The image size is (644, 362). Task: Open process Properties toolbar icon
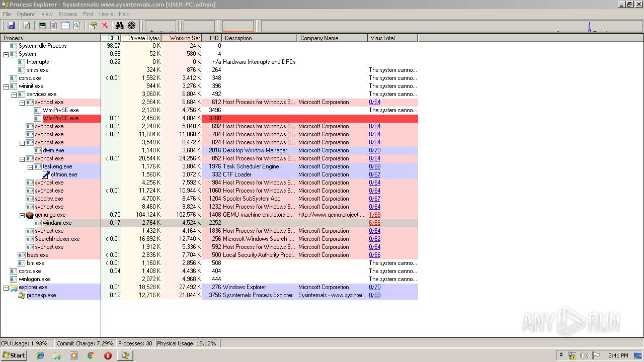click(x=93, y=26)
